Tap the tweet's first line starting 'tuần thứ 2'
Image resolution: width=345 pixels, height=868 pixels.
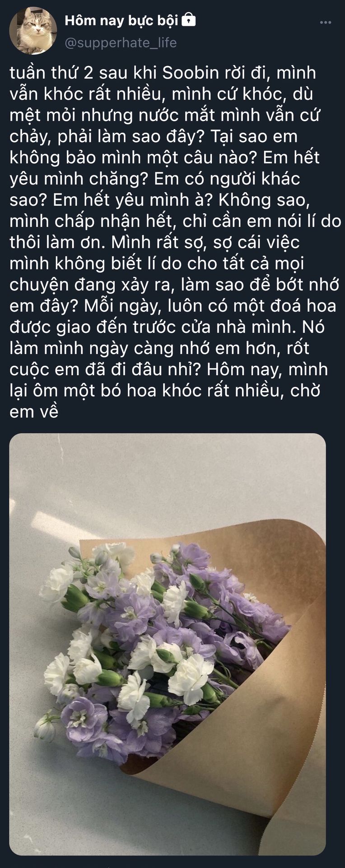point(163,73)
